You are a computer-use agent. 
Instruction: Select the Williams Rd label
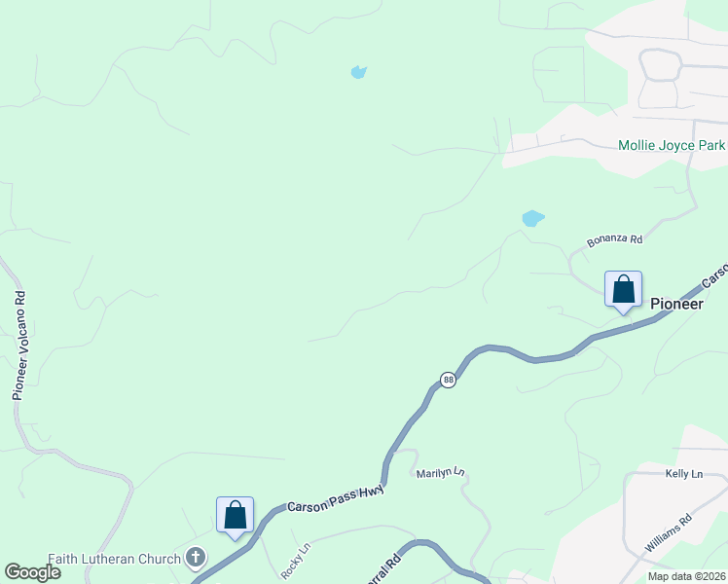669,533
